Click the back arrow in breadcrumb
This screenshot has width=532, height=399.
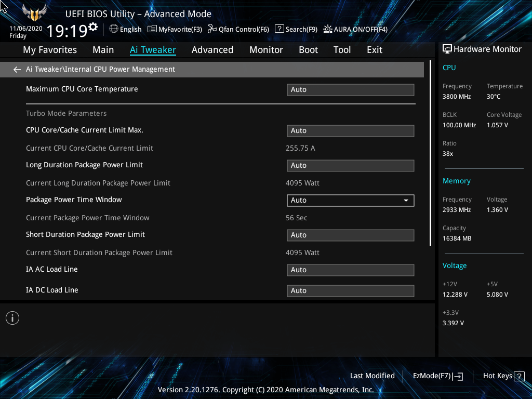click(x=17, y=70)
